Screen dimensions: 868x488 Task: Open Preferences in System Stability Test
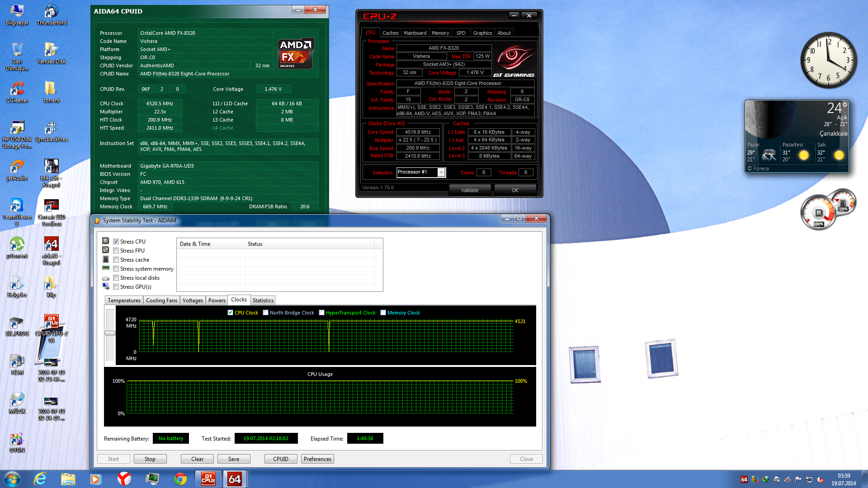[317, 459]
